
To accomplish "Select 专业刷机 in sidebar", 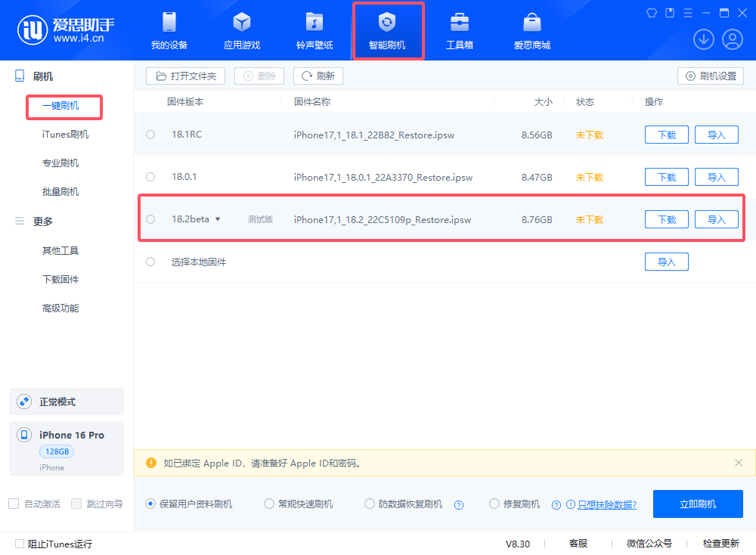I will 60,163.
